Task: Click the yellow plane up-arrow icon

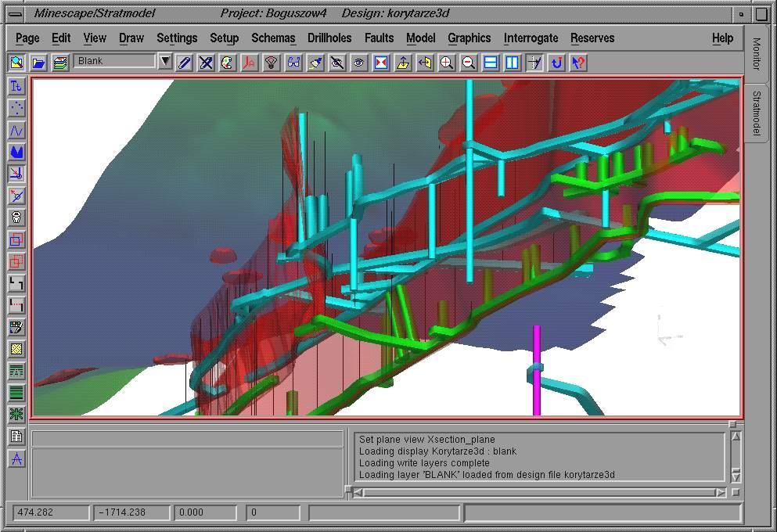Action: tap(403, 63)
